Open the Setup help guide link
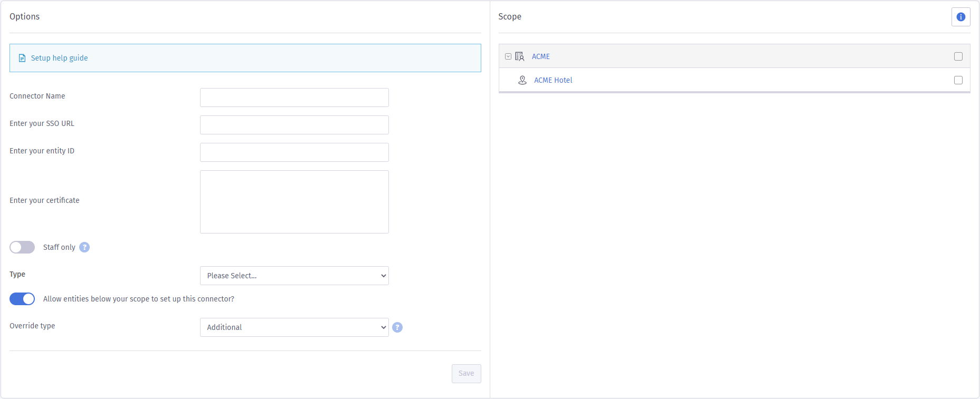Viewport: 980px width, 399px height. click(x=59, y=58)
